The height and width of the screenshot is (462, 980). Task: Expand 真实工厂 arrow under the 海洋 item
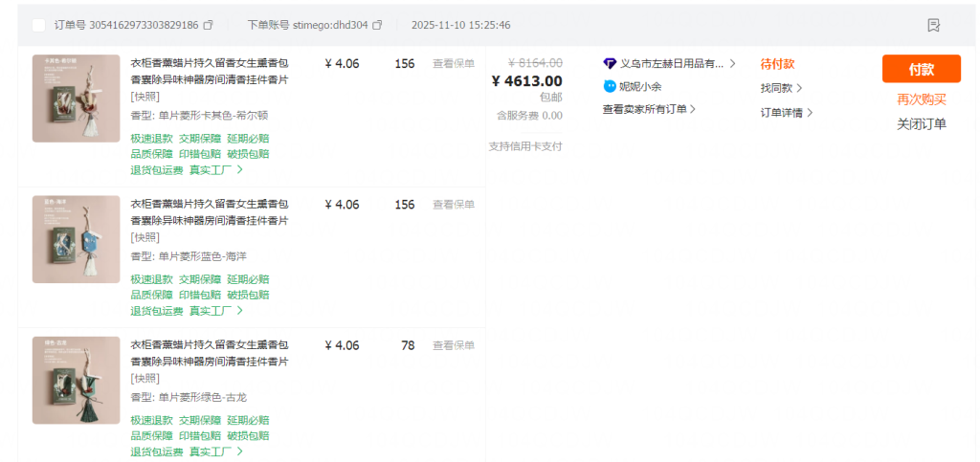216,310
